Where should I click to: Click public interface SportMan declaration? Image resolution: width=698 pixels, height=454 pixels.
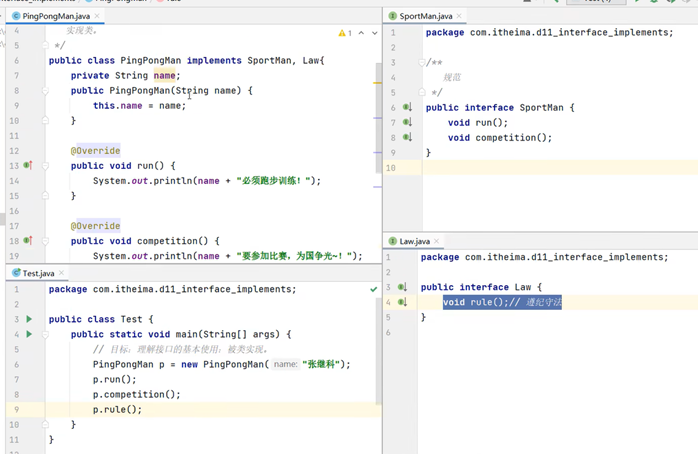click(500, 108)
